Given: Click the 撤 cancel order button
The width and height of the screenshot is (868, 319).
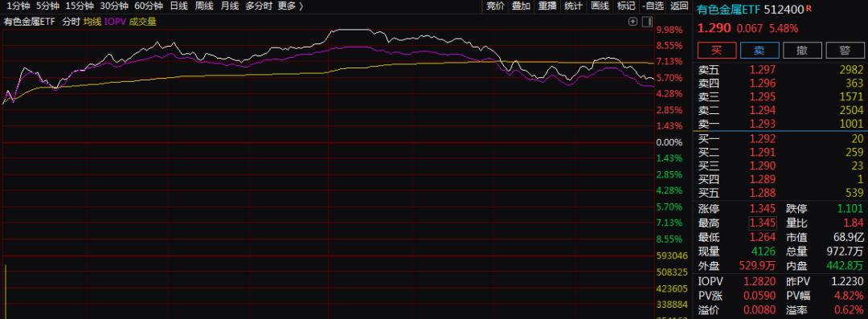Looking at the screenshot, I should 801,50.
